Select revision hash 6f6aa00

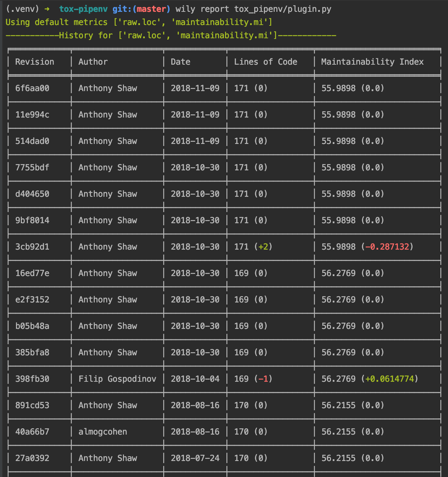32,88
